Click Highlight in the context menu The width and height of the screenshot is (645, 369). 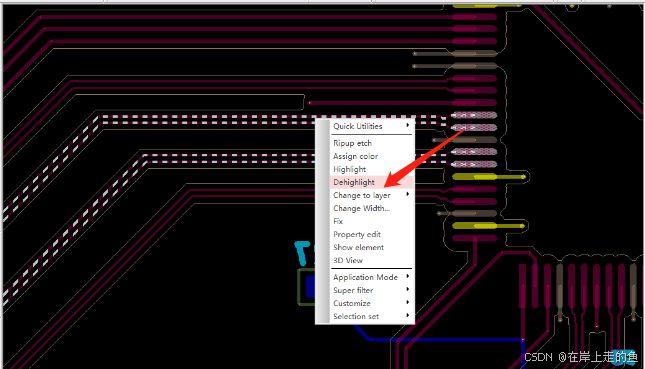(371, 169)
